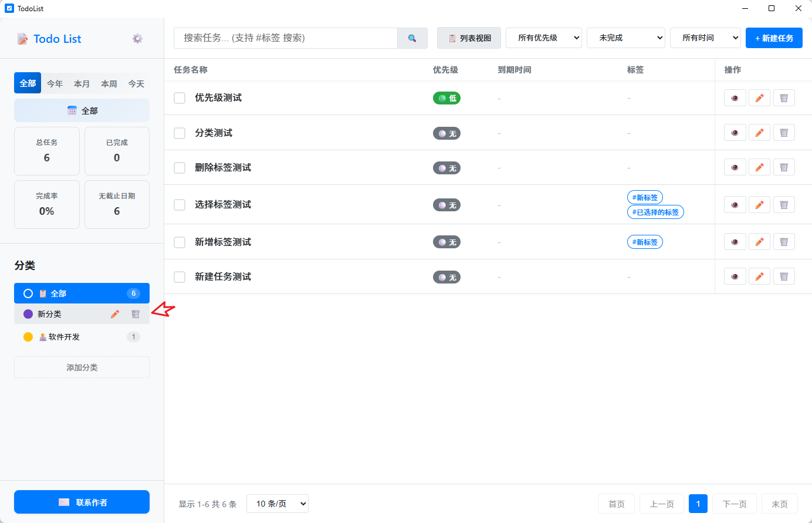Image resolution: width=812 pixels, height=523 pixels.
Task: Check off the 分类测试 task
Action: tap(180, 133)
